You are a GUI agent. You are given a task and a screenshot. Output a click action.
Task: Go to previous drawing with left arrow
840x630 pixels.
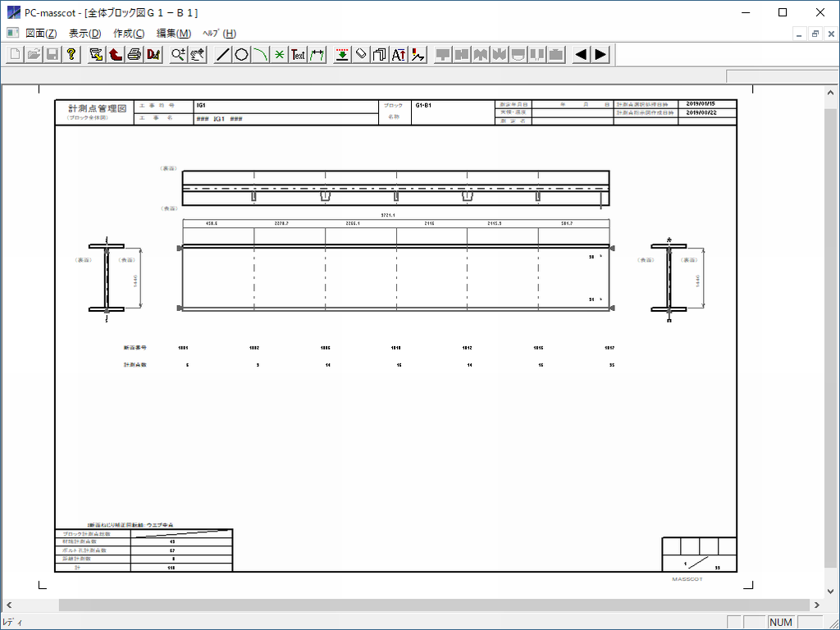[x=581, y=55]
